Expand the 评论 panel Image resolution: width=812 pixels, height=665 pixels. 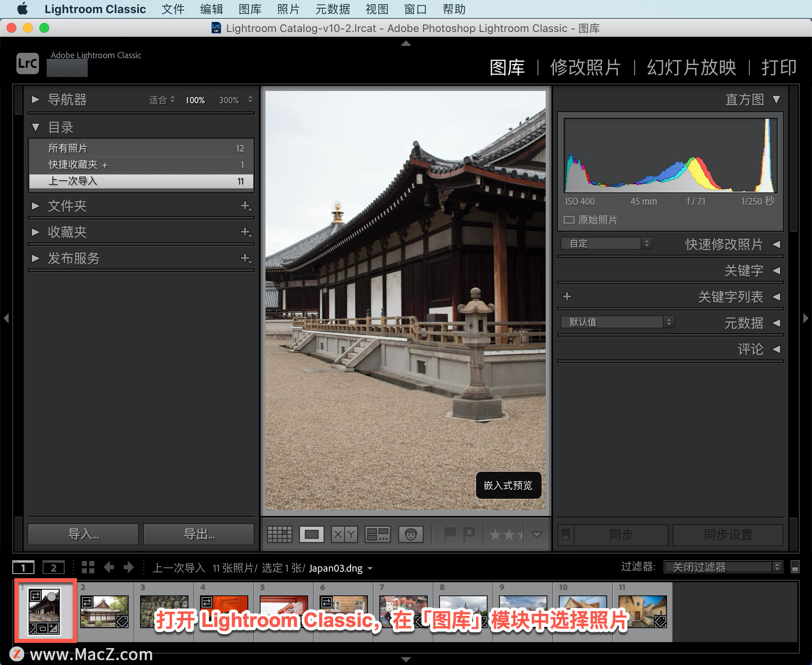tap(776, 349)
